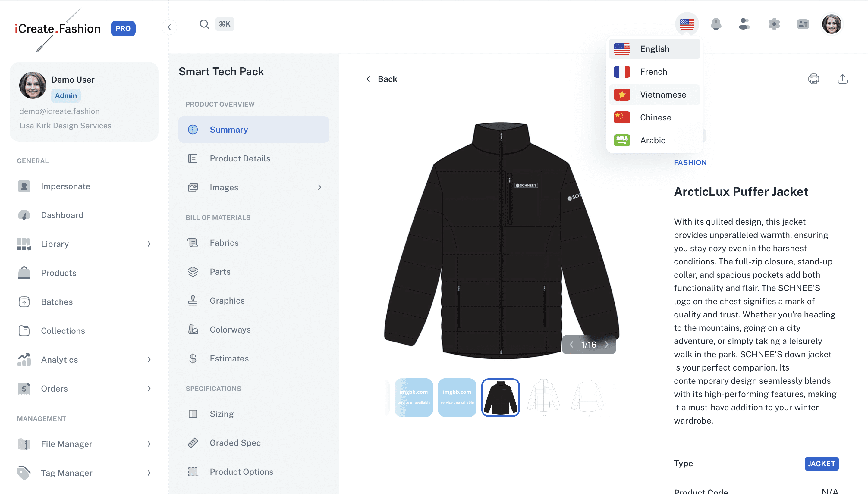Open the contact card icon in header
This screenshot has height=494, width=868.
click(803, 24)
